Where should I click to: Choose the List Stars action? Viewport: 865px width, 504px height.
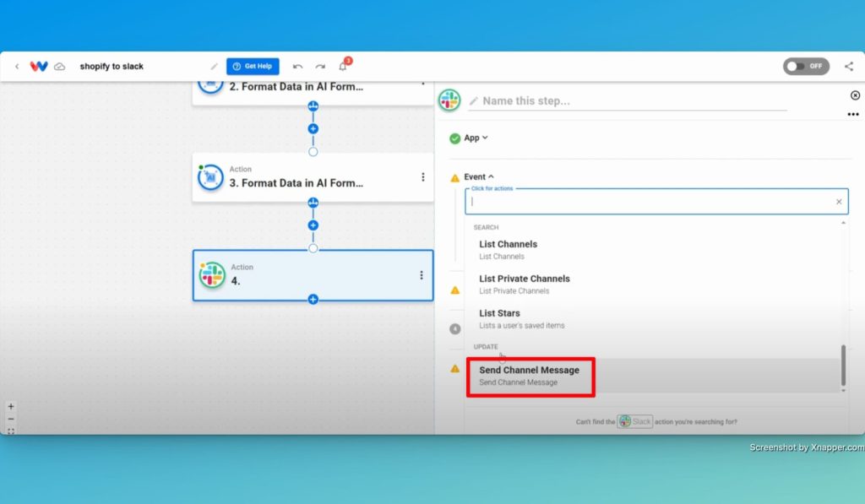(x=653, y=319)
